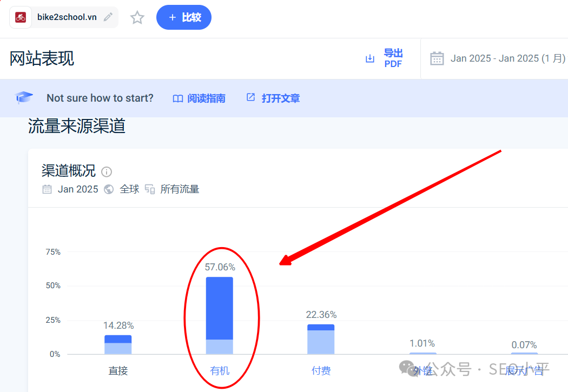Image resolution: width=568 pixels, height=392 pixels.
Task: Click the 渠道概况 card title
Action: pyautogui.click(x=69, y=171)
